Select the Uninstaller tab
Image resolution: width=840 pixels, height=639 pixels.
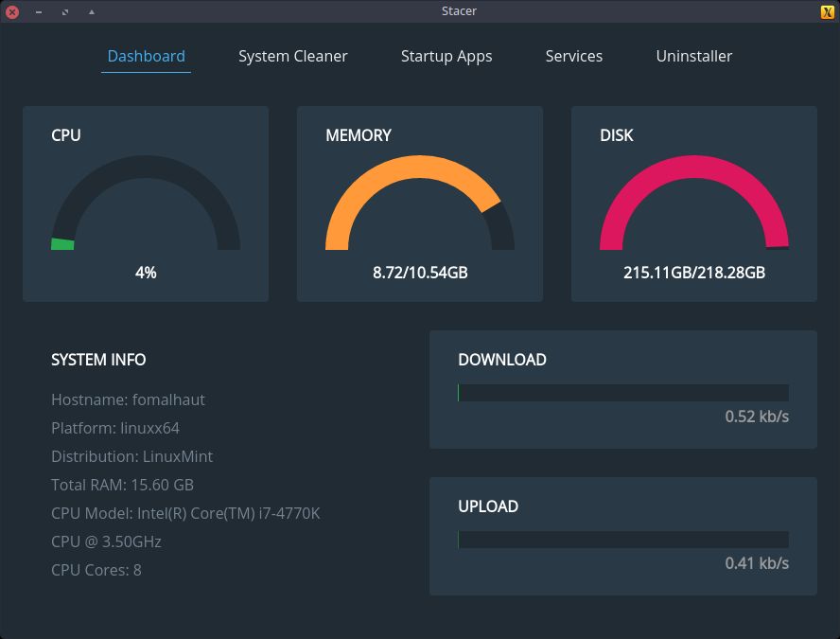click(x=693, y=56)
